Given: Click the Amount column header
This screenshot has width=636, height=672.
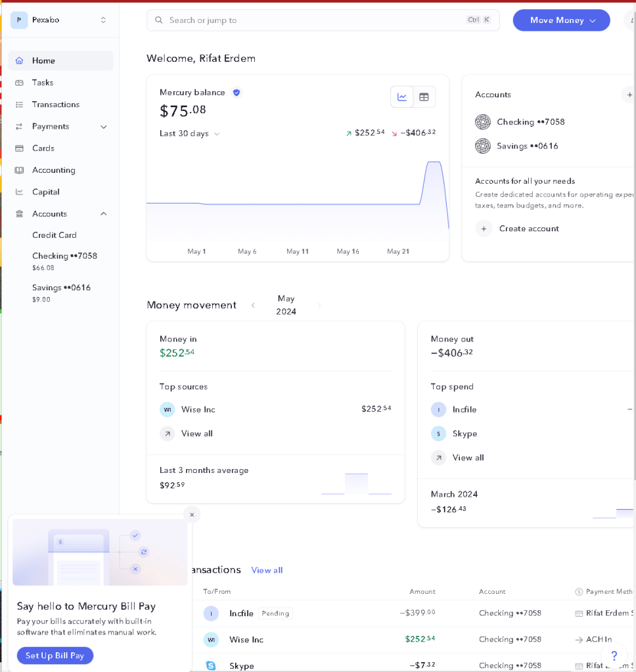Looking at the screenshot, I should click(422, 591).
